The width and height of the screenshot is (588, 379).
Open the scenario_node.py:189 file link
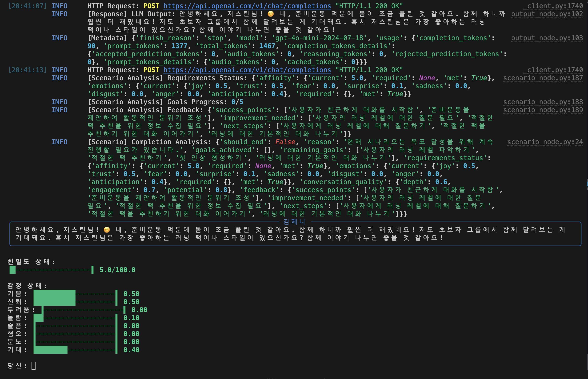[543, 110]
